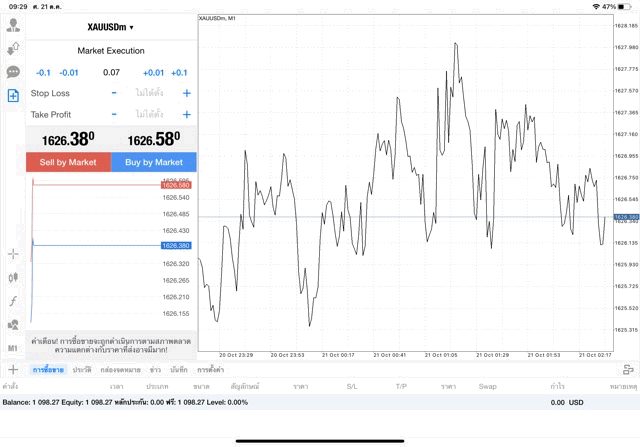
Task: Click Sell by Market button
Action: point(68,162)
